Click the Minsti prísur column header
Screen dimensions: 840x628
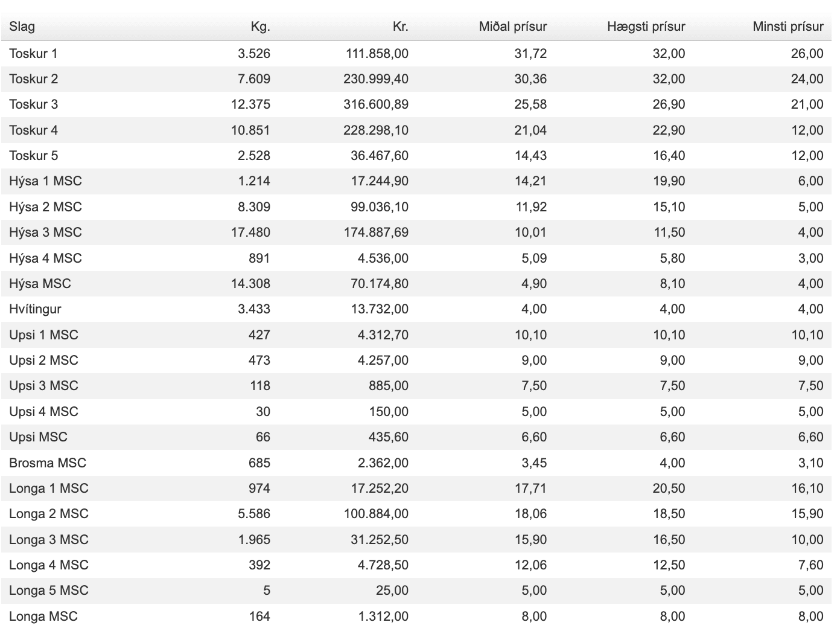[x=788, y=27]
